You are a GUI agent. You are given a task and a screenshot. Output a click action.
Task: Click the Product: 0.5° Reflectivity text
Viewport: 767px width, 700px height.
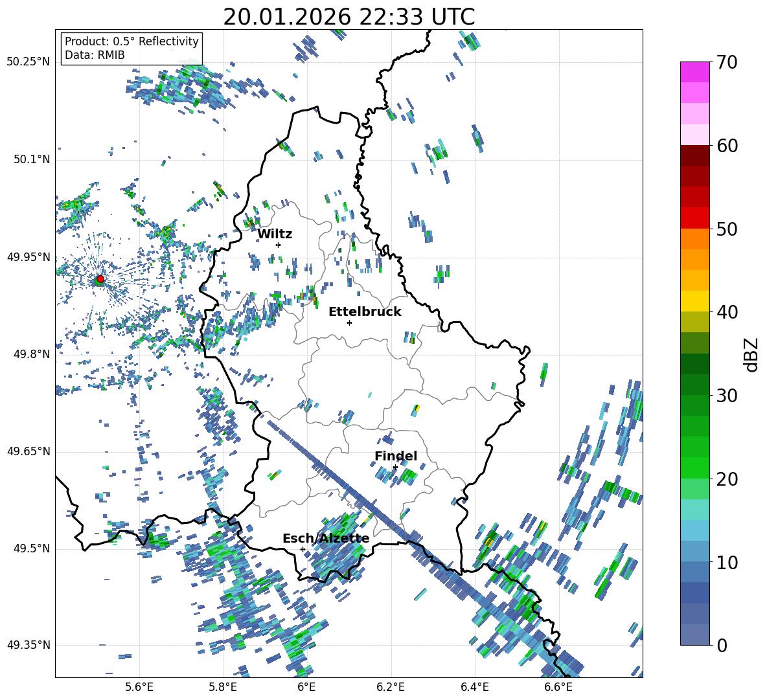132,41
